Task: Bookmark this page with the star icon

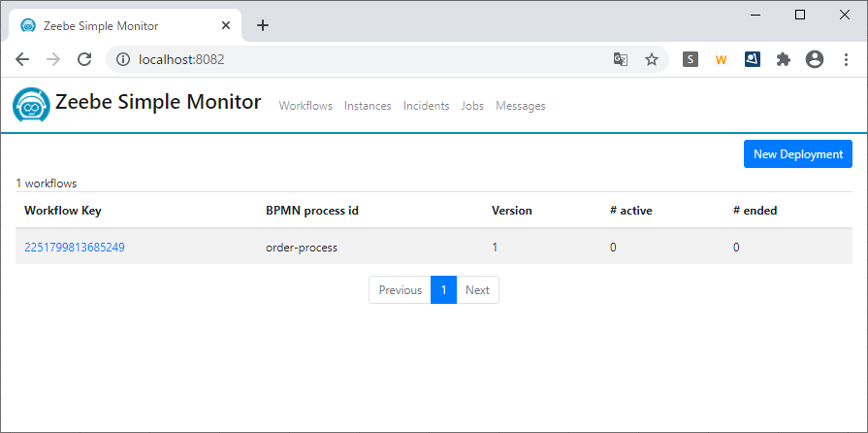Action: pos(652,59)
